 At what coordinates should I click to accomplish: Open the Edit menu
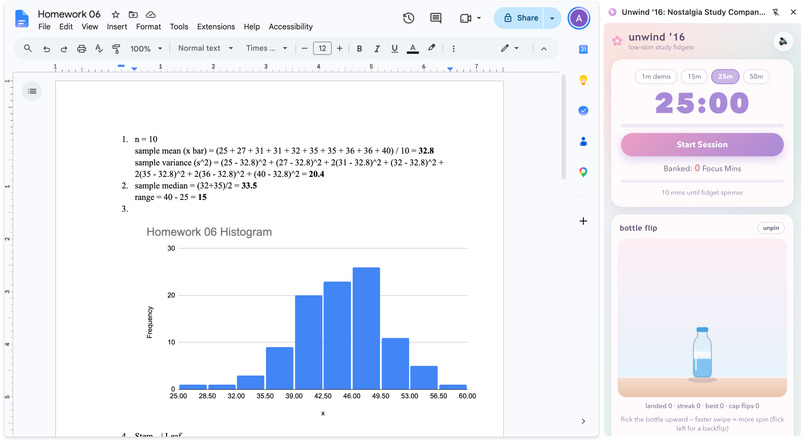66,27
